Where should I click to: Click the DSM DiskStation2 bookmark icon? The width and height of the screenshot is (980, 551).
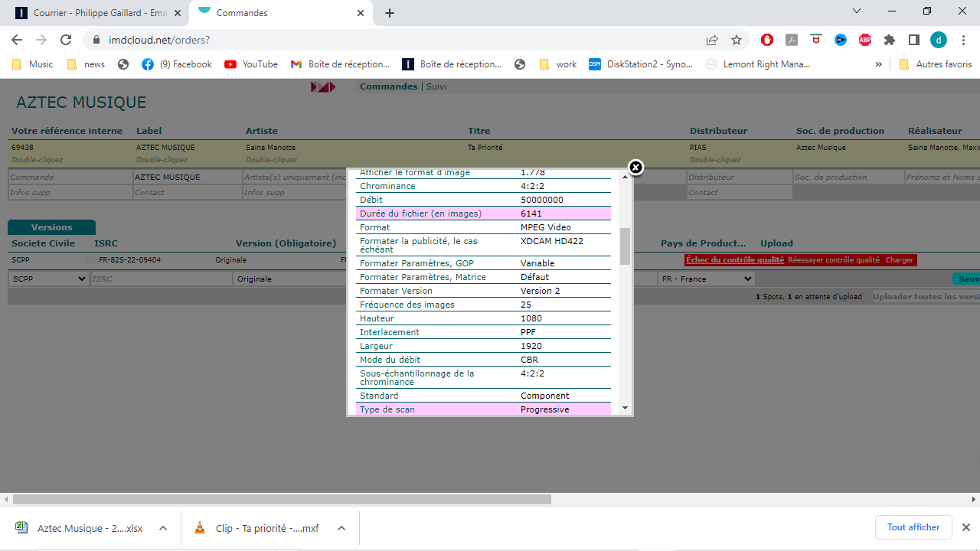point(595,64)
